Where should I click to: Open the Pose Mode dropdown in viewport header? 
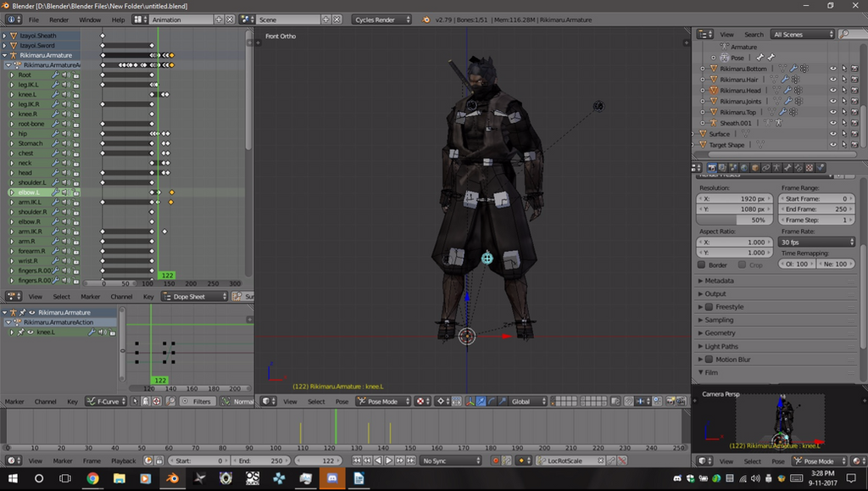click(384, 401)
